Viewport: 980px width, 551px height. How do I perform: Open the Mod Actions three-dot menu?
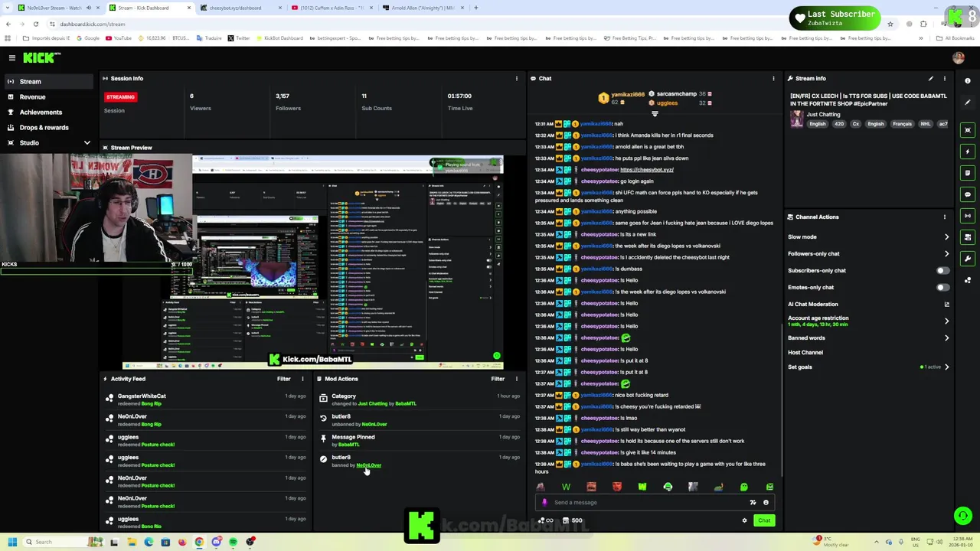[x=516, y=379]
